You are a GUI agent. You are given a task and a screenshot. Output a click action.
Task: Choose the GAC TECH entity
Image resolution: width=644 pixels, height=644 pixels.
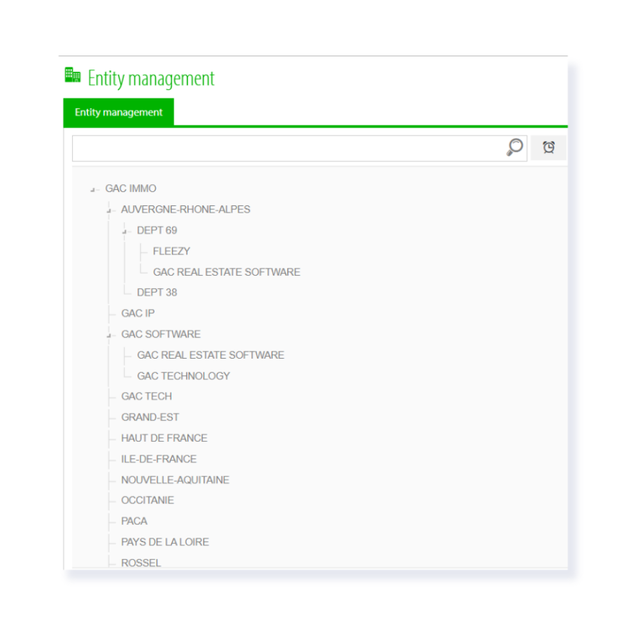146,396
